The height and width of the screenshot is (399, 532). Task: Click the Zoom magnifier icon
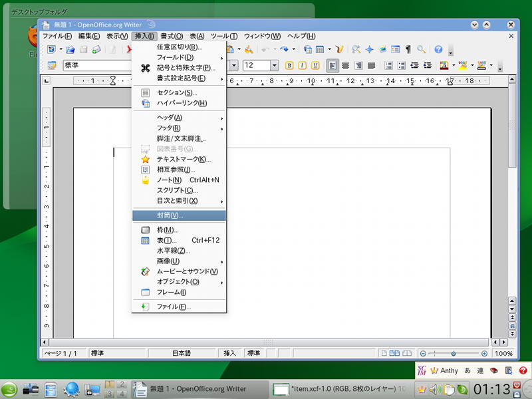421,49
